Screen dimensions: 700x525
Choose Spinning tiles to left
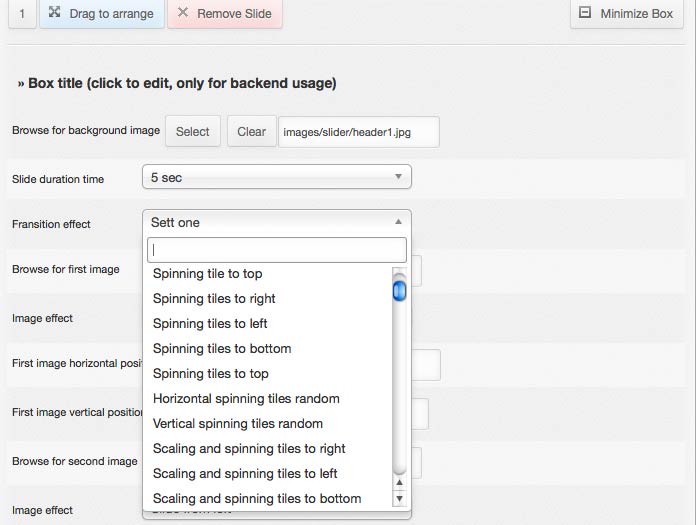pyautogui.click(x=210, y=324)
